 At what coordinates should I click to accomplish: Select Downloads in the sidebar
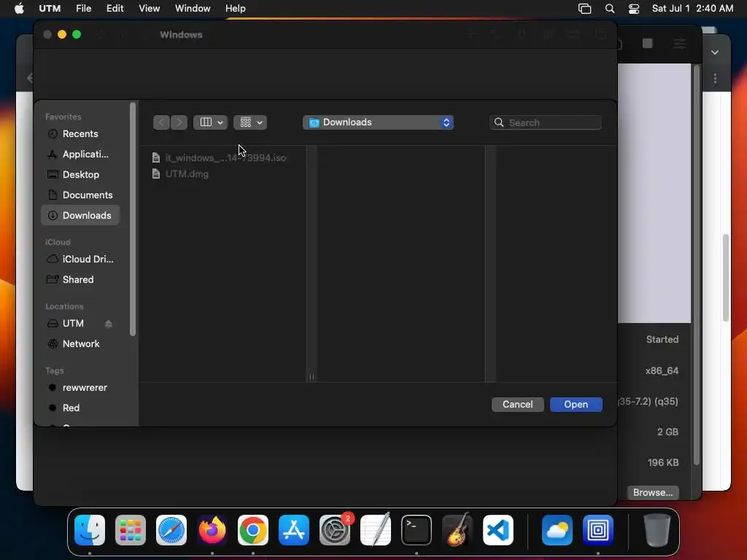[x=80, y=215]
